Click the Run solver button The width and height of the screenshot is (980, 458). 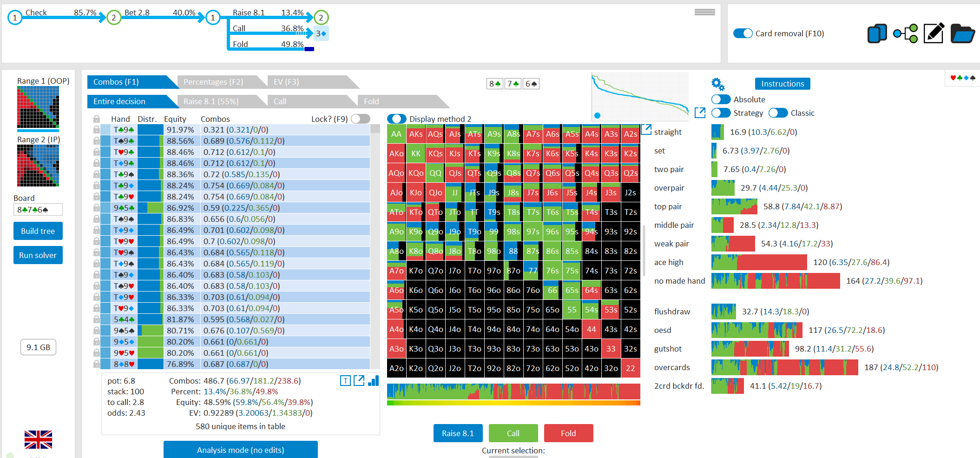click(38, 255)
